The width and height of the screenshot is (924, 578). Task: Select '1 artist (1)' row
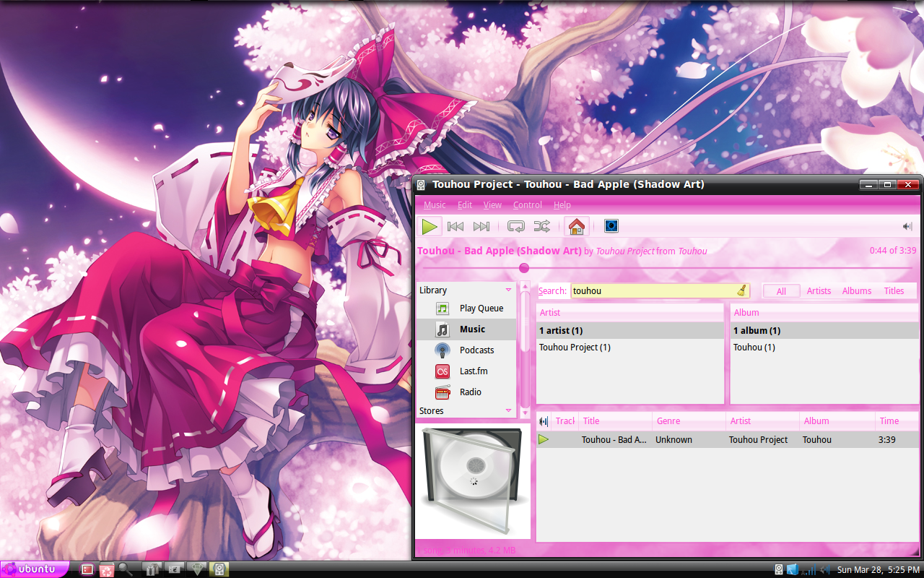629,331
